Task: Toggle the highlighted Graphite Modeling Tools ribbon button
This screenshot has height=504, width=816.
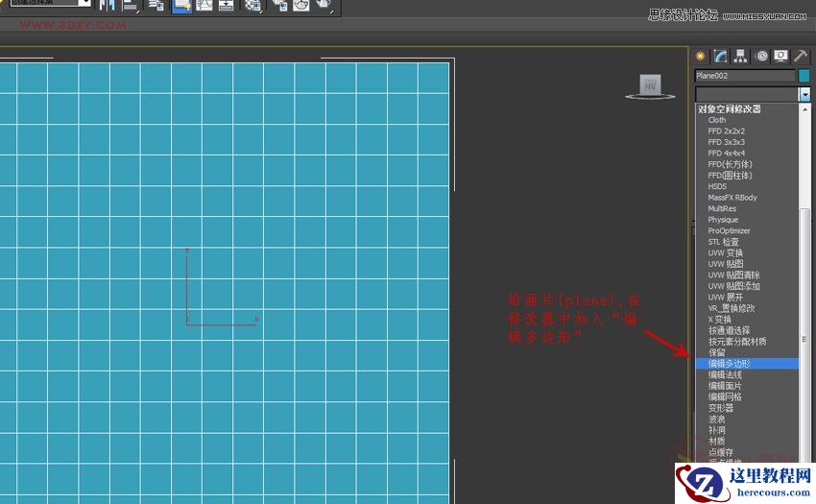Action: [x=181, y=5]
